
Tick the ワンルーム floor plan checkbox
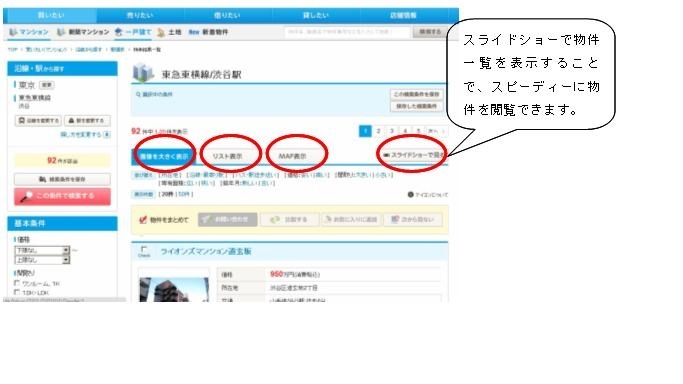(17, 283)
